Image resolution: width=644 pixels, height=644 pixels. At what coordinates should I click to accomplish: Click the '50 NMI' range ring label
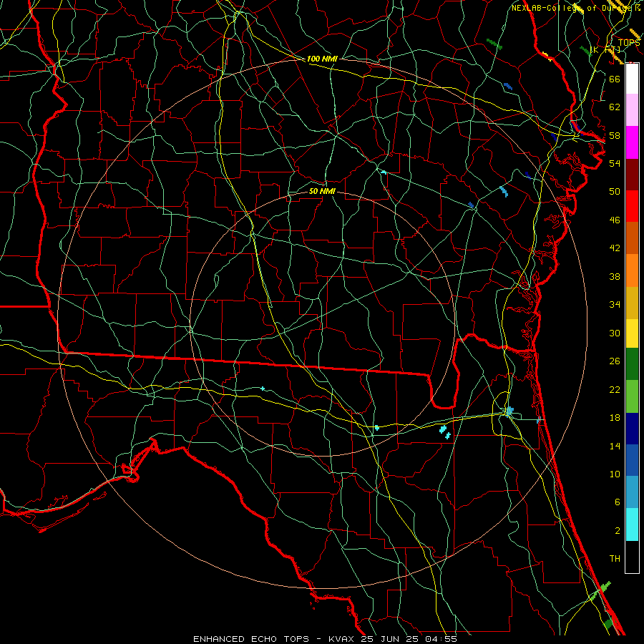[322, 191]
